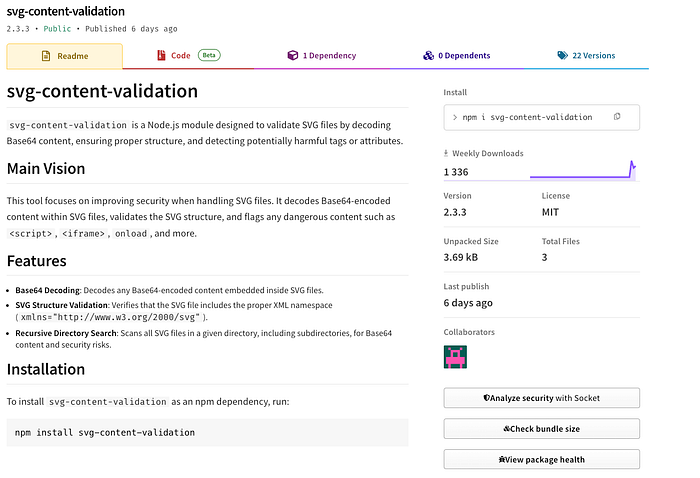
Task: Click the Total Files value 3
Action: (x=544, y=257)
